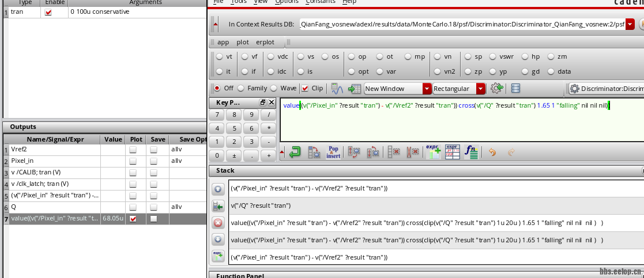644x278 pixels.
Task: Click keypad divide (/) button
Action: point(269,115)
